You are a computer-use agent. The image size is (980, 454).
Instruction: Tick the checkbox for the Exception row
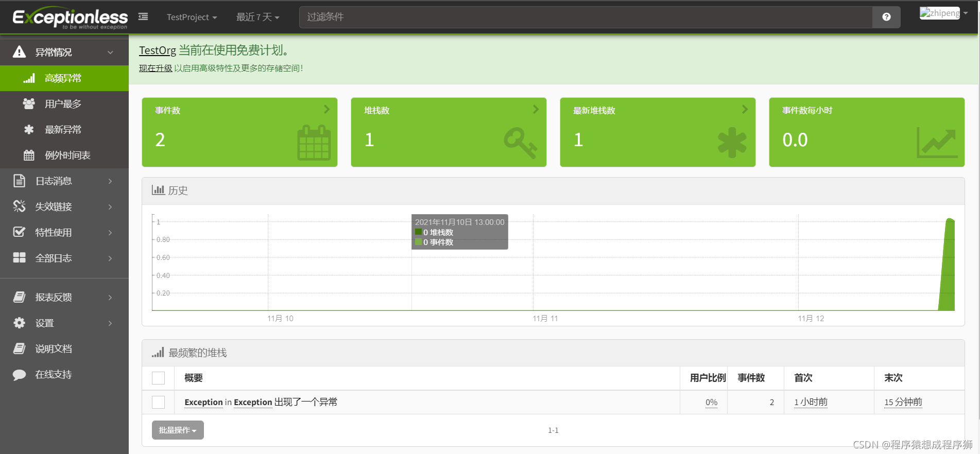click(158, 402)
